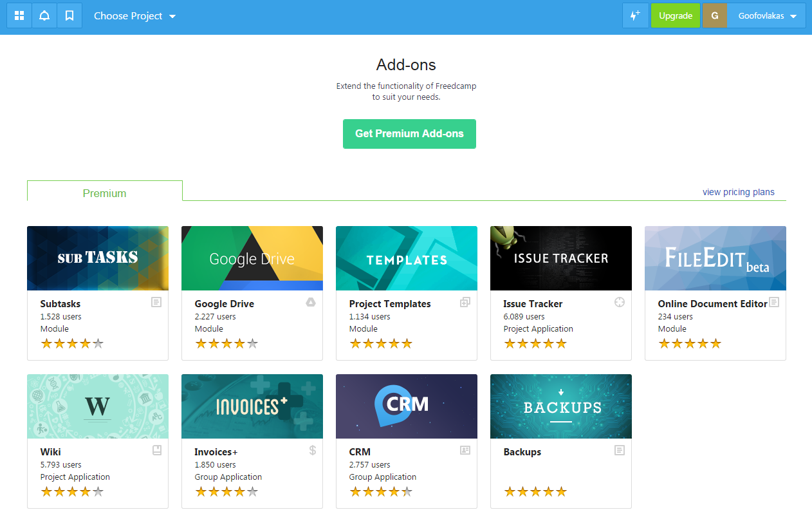This screenshot has width=812, height=512.
Task: Click the "1.134 users" text
Action: pos(370,317)
